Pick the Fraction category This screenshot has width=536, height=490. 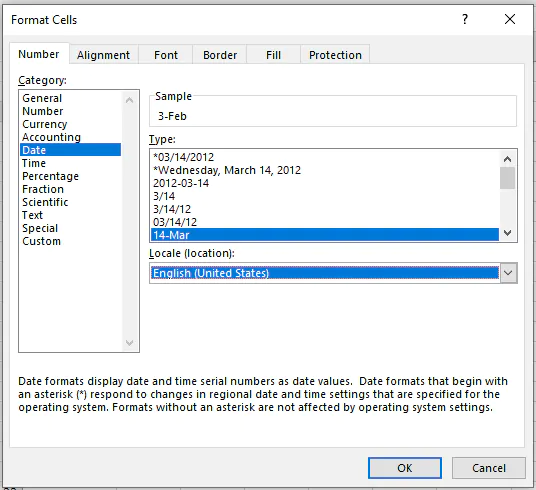click(x=70, y=189)
